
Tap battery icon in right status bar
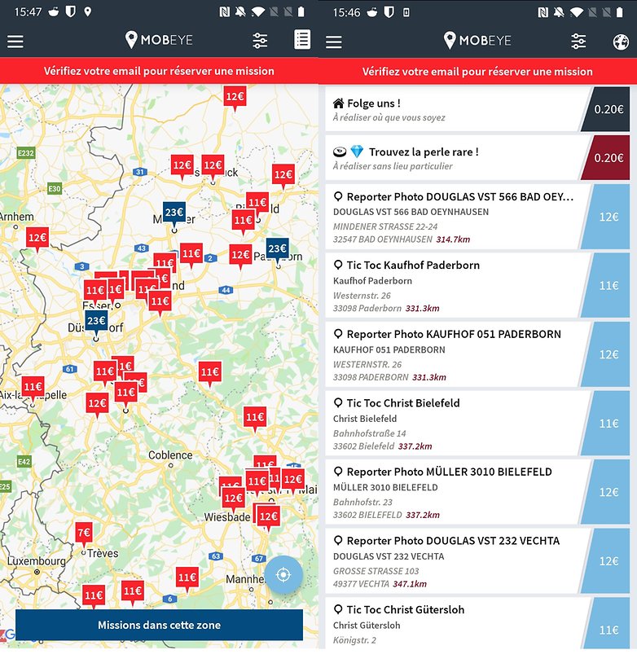point(619,12)
